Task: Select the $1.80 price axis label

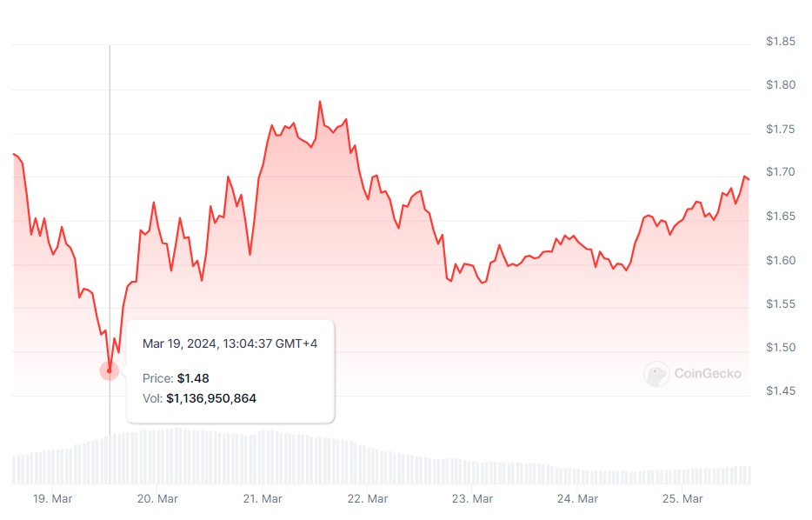Action: [781, 85]
